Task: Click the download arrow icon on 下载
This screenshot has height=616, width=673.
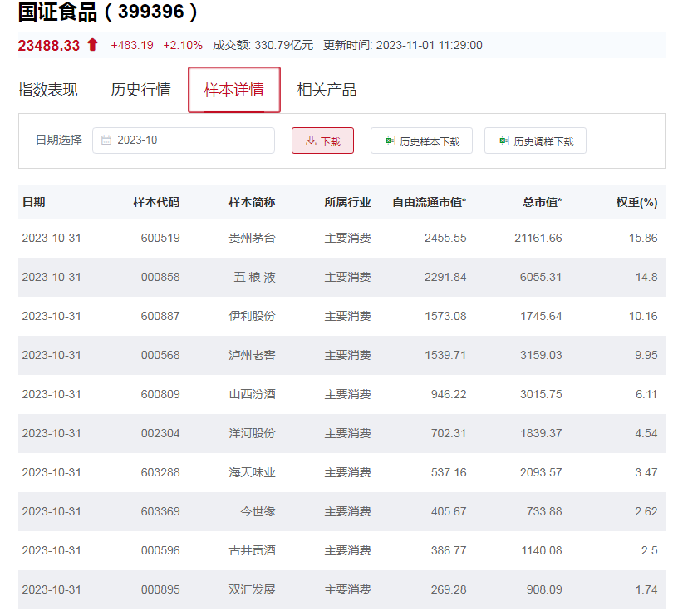Action: 311,141
